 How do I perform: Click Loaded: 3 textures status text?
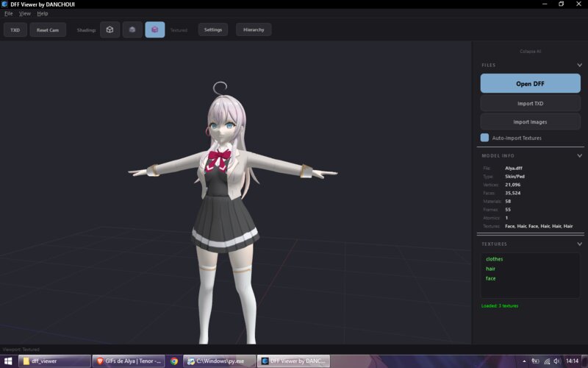click(500, 306)
